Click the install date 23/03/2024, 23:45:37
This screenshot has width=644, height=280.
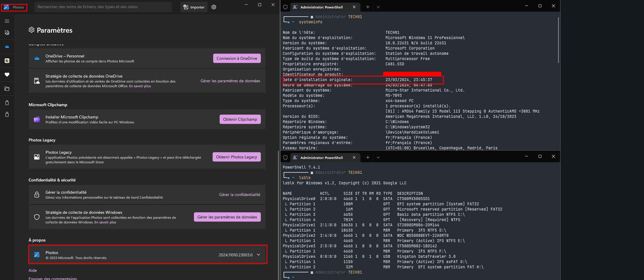coord(409,80)
